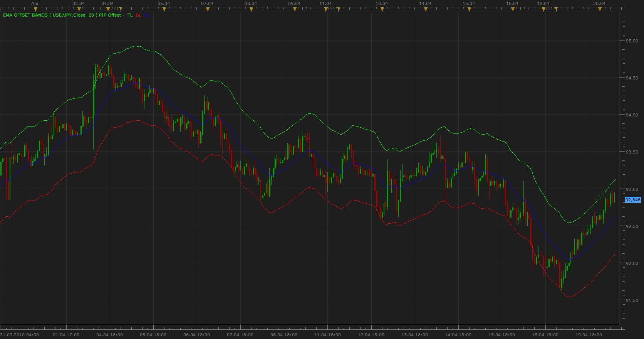Select the day marker below 14.04
Image resolution: width=644 pixels, height=339 pixels.
426,9
